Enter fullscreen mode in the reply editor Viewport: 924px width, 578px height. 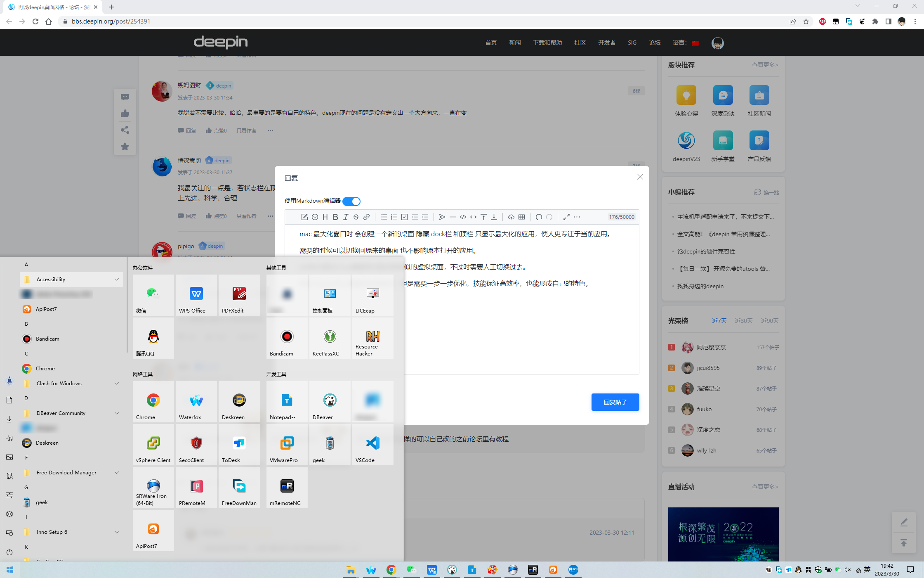click(x=566, y=217)
